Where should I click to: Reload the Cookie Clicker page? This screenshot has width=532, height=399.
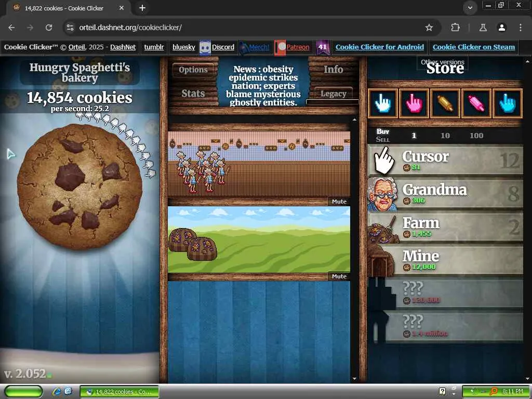click(49, 28)
